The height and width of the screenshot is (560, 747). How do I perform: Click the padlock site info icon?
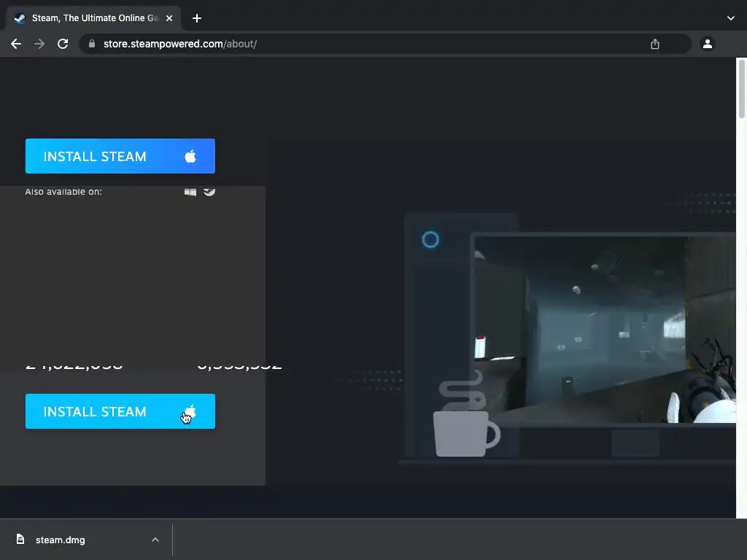[x=92, y=44]
